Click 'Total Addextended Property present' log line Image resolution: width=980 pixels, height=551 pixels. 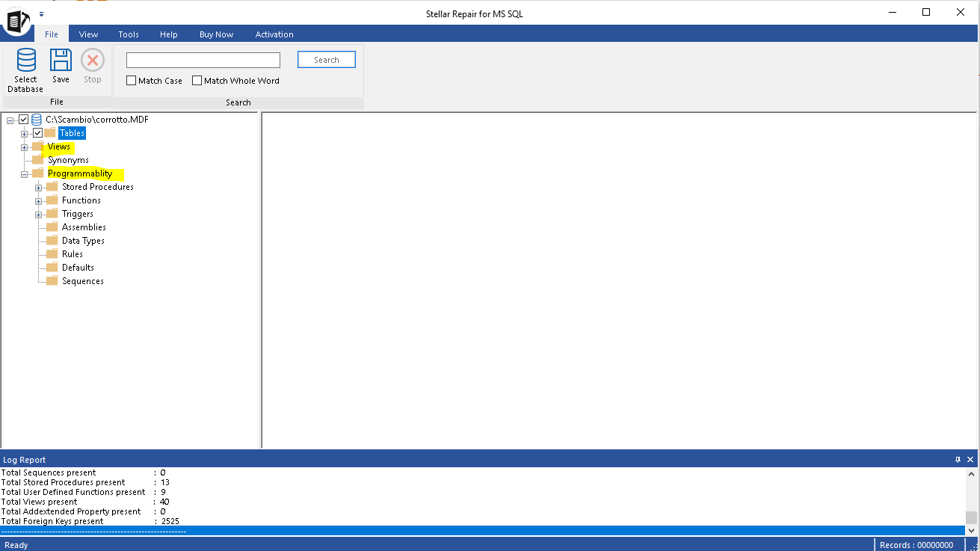pos(84,511)
